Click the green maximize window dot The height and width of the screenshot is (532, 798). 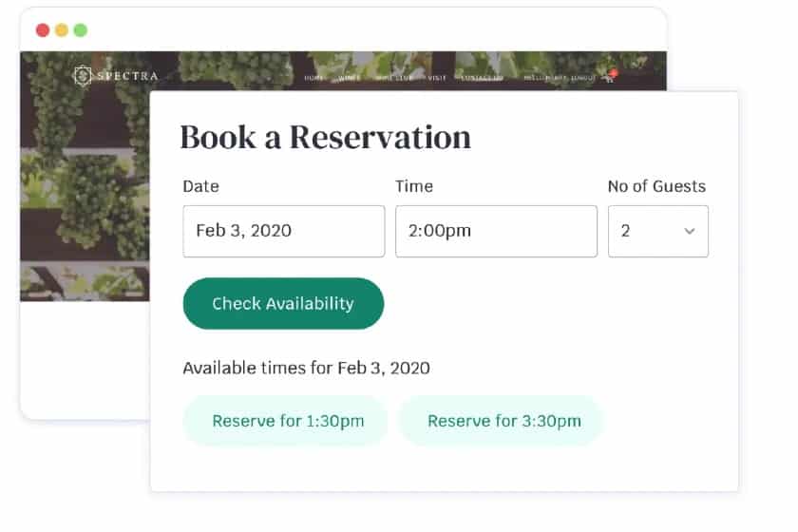[x=81, y=30]
